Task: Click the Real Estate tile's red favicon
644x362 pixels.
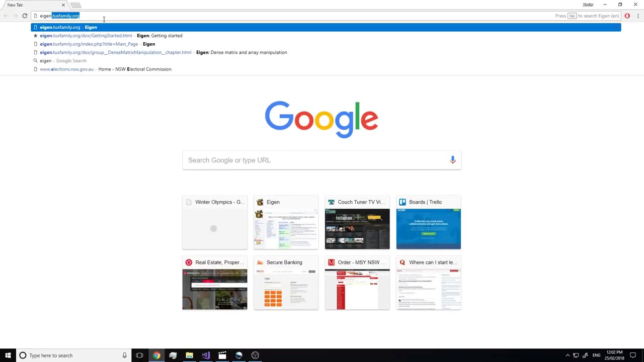Action: coord(189,262)
